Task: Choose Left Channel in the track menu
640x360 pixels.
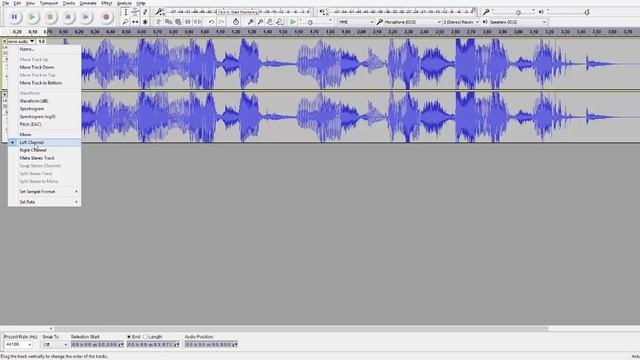Action: coord(44,142)
